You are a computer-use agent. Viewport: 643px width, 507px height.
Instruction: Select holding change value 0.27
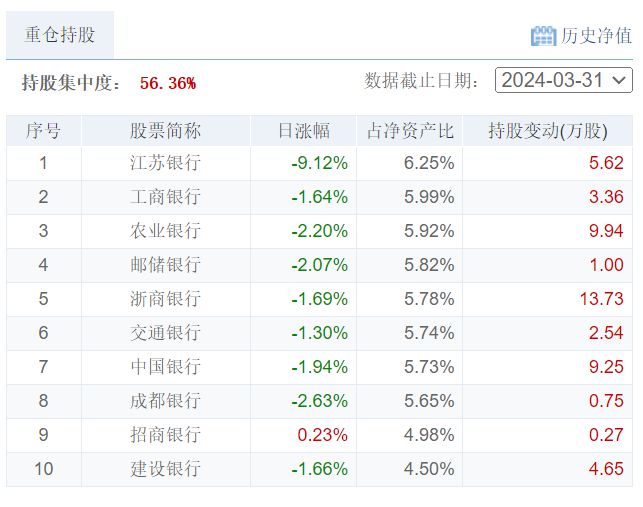607,435
